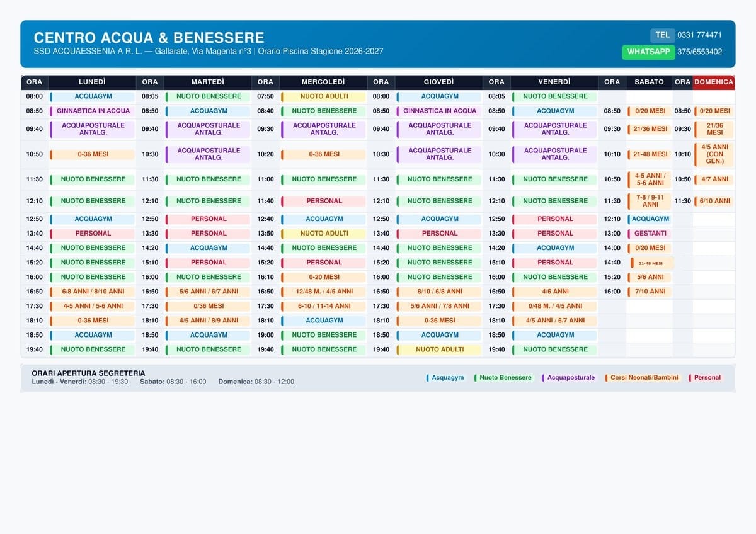Select the GIOVEDÌ column header
Screen dimensions: 756x534
click(x=438, y=82)
